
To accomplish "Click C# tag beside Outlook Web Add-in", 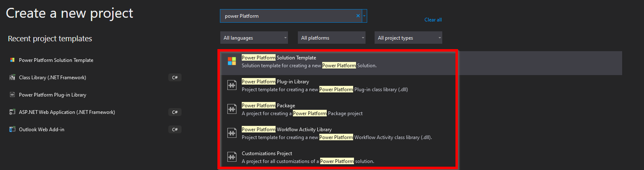I will [175, 130].
